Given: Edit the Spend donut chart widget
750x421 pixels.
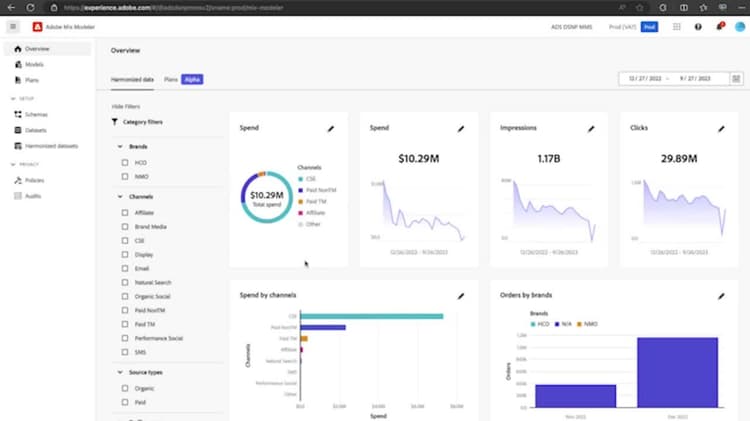Looking at the screenshot, I should point(331,129).
